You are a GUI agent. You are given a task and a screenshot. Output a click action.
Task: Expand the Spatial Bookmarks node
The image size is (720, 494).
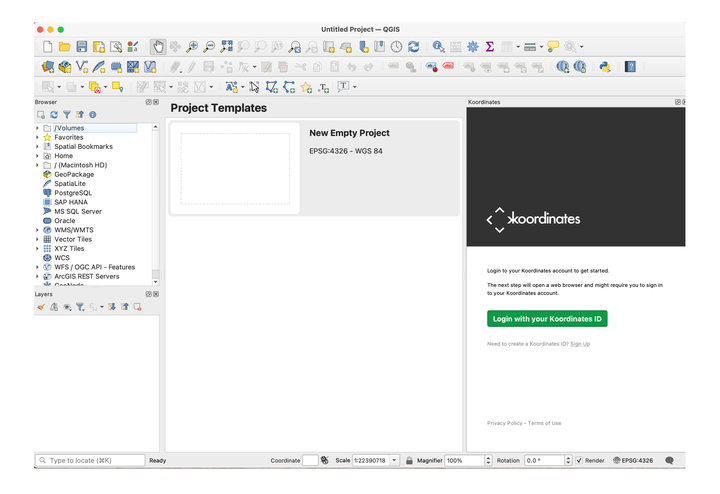click(x=37, y=146)
